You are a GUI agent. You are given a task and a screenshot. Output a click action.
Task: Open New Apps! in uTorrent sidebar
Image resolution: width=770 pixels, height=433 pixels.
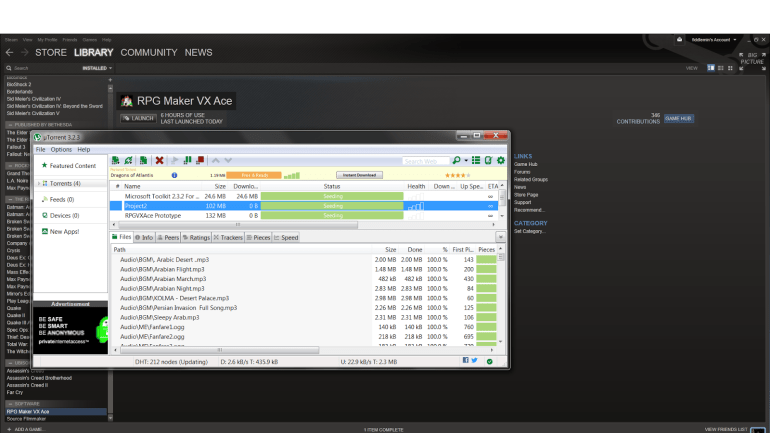(66, 231)
